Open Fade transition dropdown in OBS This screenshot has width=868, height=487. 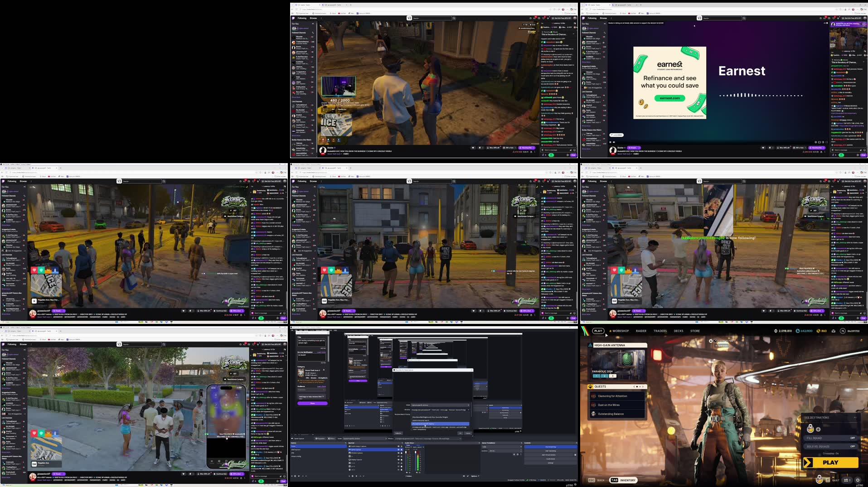coord(501,447)
